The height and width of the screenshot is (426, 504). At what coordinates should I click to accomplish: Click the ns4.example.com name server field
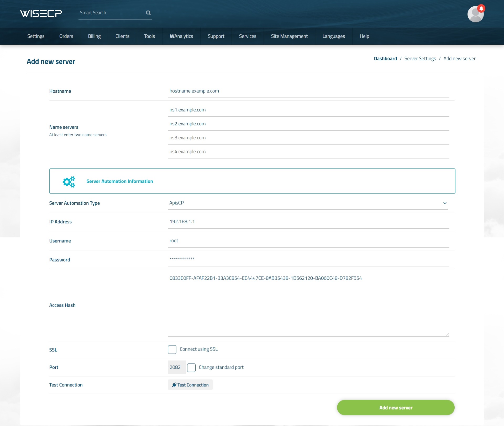[308, 152]
